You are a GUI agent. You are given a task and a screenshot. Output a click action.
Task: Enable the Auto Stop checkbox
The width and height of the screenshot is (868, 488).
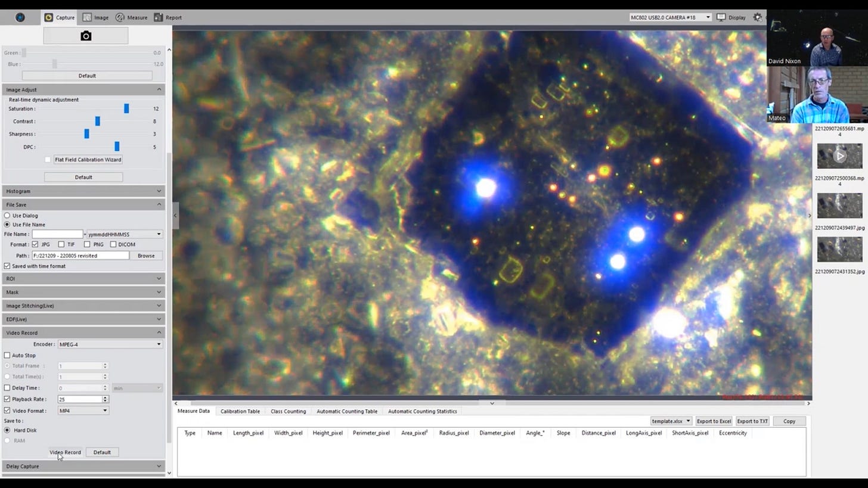coord(7,356)
